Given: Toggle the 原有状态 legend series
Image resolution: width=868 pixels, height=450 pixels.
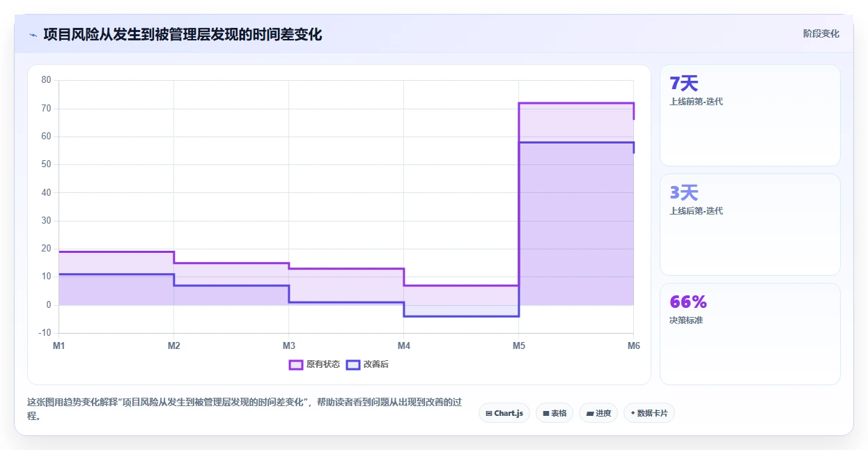Looking at the screenshot, I should pyautogui.click(x=314, y=364).
